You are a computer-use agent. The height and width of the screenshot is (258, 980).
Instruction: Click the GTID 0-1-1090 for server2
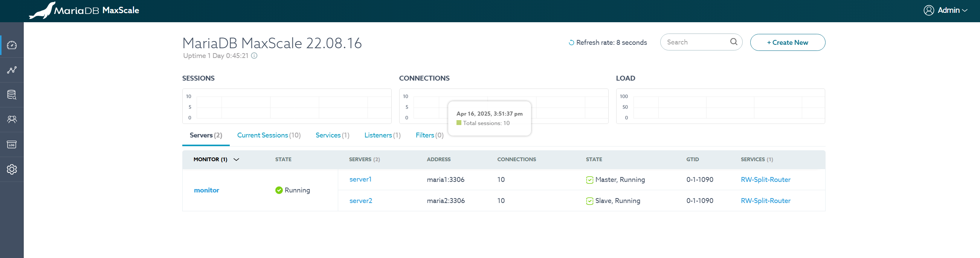(700, 200)
